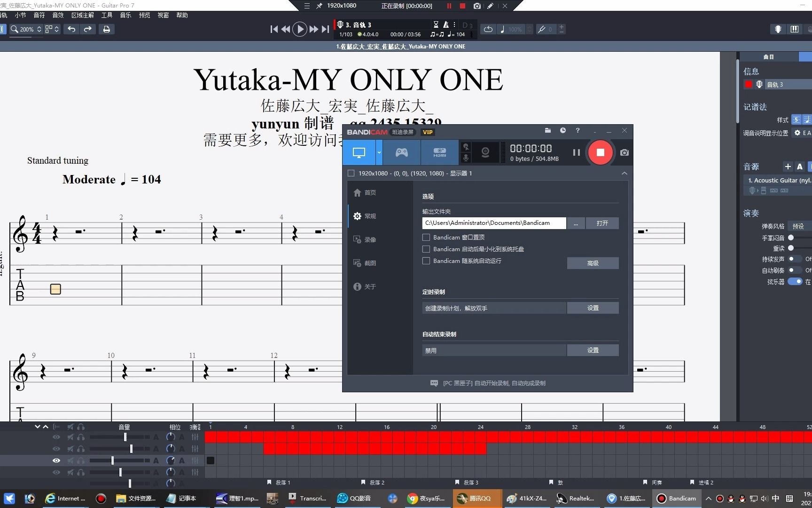Redo action in Guitar Pro toolbar
Screen dimensions: 812x508
87,29
